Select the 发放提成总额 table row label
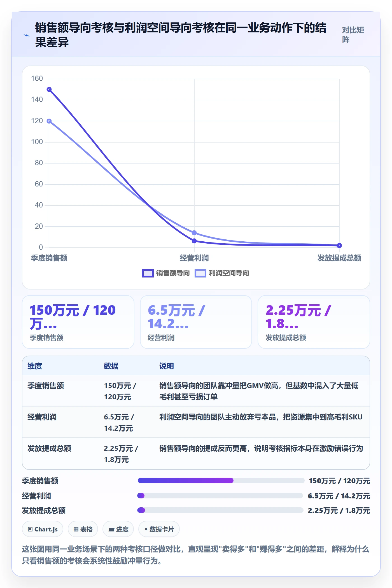The height and width of the screenshot is (588, 392). coord(49,448)
